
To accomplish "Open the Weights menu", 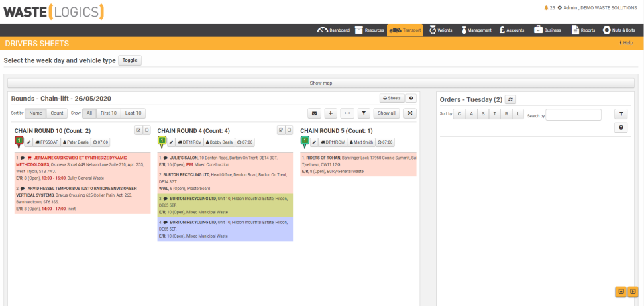I will click(x=441, y=30).
